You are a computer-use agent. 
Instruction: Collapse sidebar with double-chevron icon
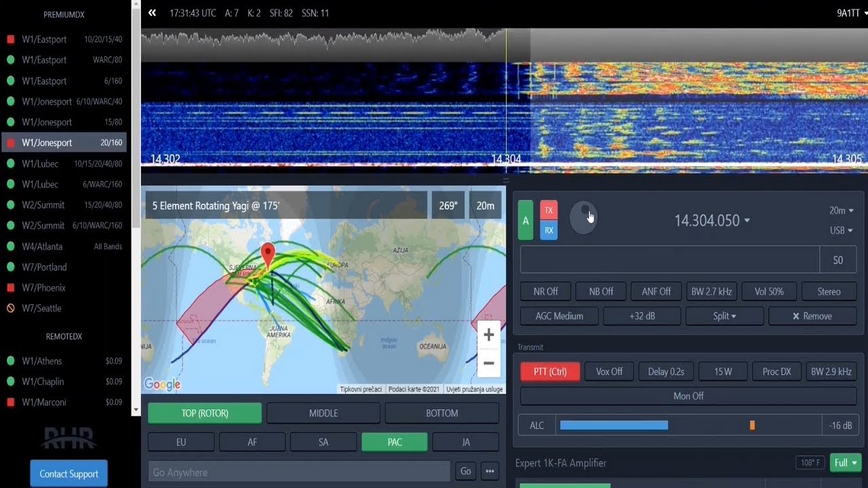(x=152, y=13)
